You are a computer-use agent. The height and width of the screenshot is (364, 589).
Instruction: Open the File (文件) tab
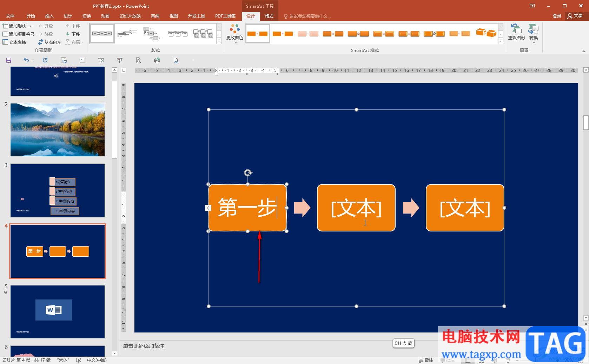point(10,16)
